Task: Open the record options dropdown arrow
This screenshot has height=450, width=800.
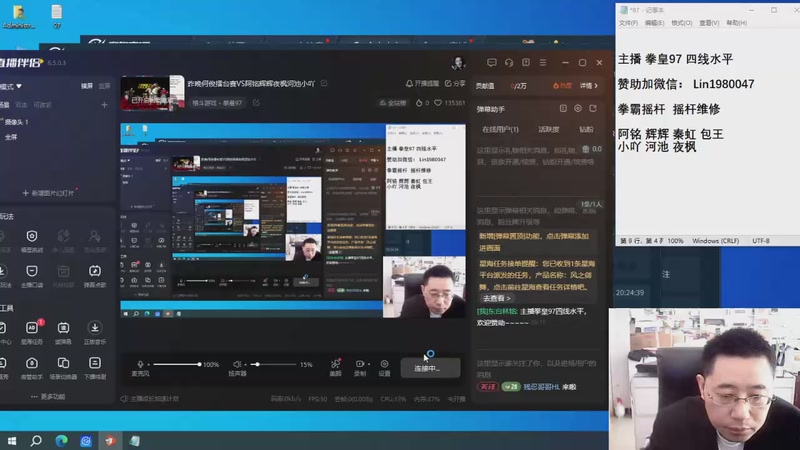Action: tap(369, 364)
